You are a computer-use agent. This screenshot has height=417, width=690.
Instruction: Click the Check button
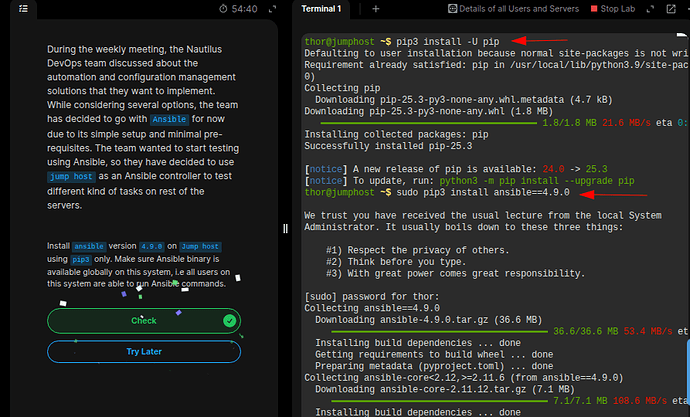(x=144, y=321)
